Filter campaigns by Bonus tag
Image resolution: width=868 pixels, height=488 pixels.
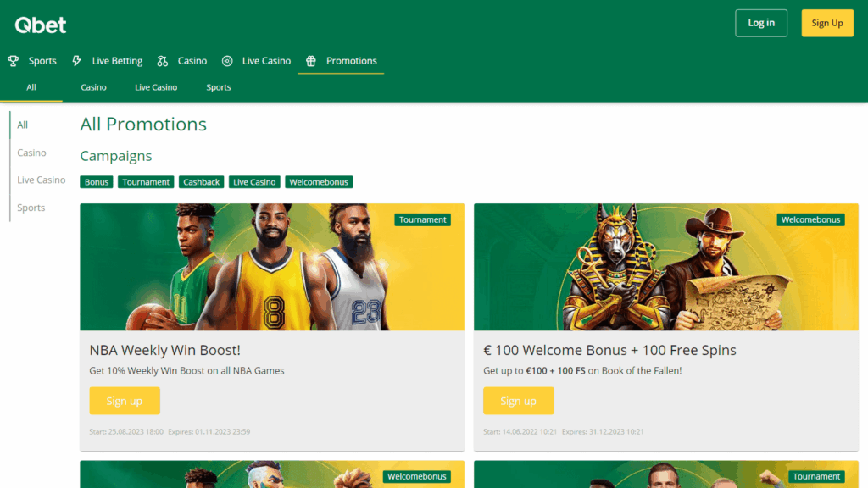click(x=97, y=182)
